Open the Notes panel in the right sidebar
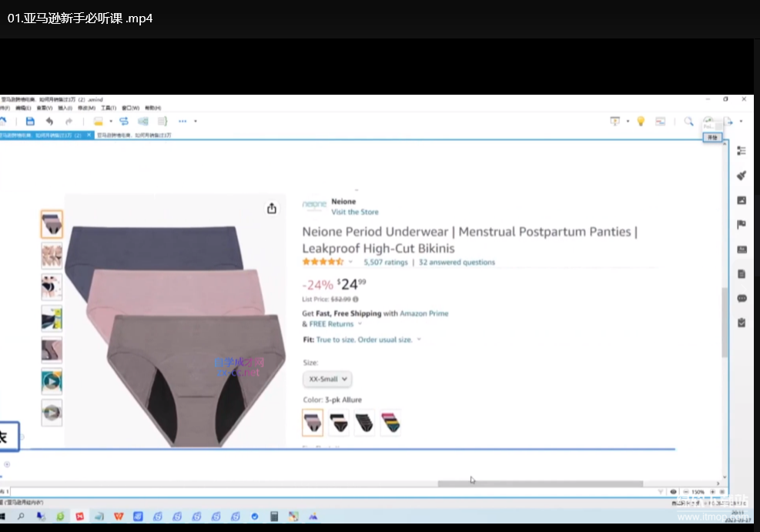 [742, 274]
